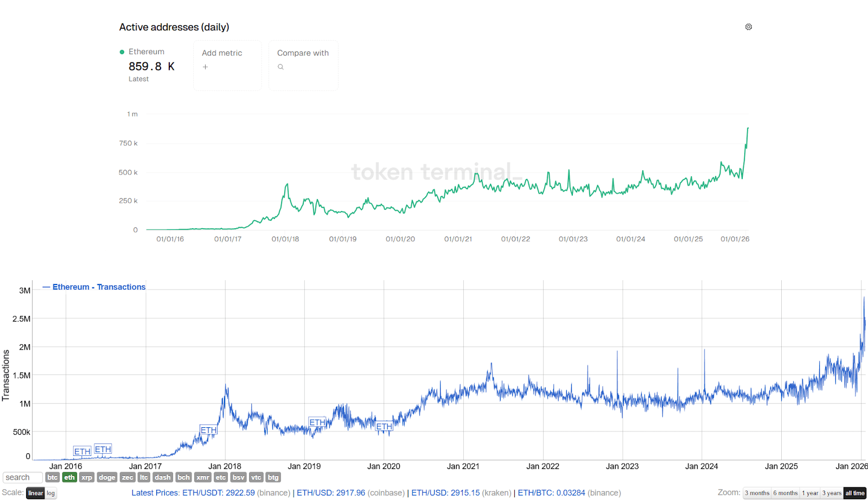The height and width of the screenshot is (502, 868).
Task: Switch scale to log
Action: click(50, 493)
